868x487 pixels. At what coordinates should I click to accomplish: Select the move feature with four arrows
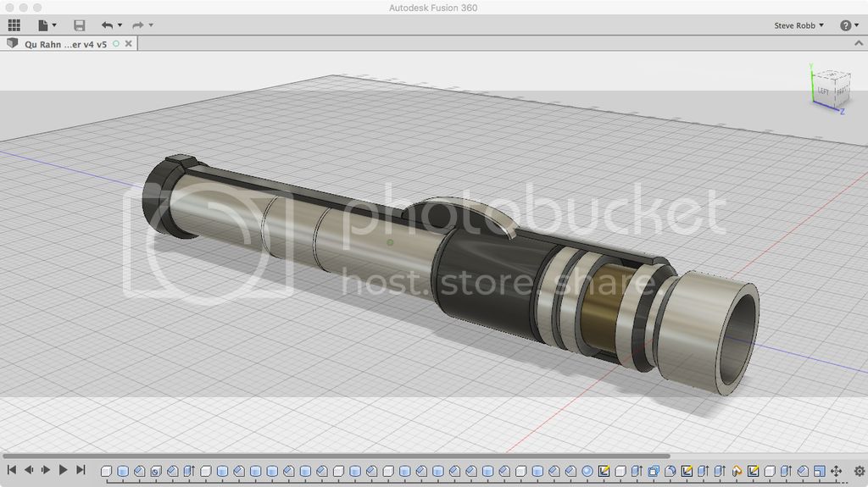(837, 471)
